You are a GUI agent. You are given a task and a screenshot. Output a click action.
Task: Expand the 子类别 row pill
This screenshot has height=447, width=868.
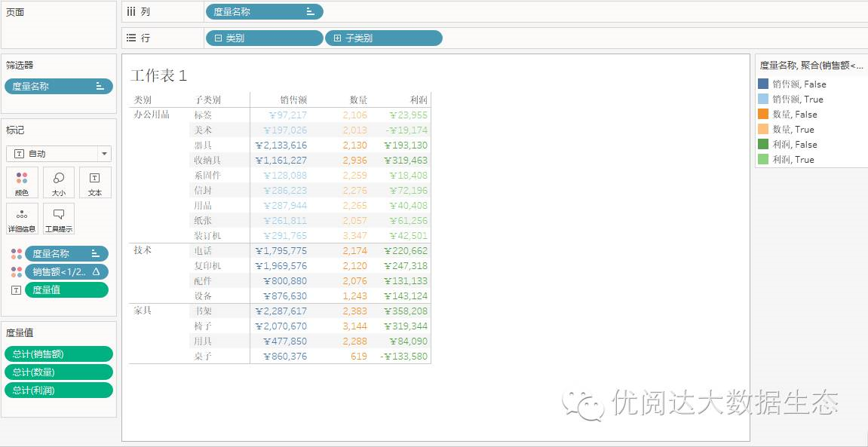coord(338,38)
